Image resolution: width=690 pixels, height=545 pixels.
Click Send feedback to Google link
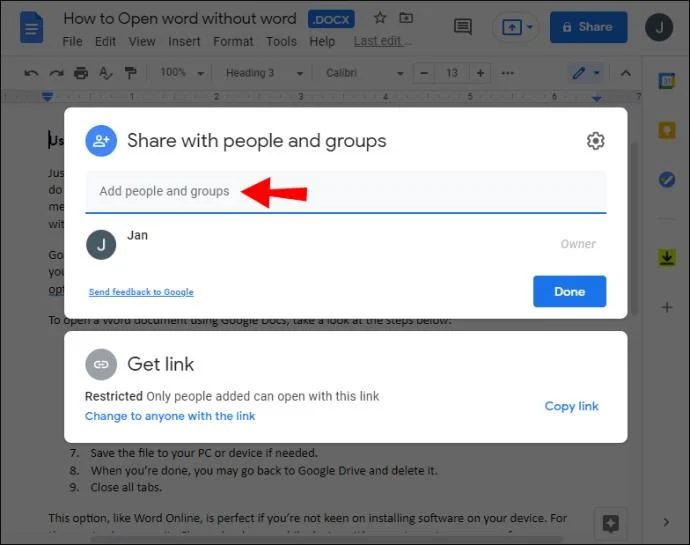[x=141, y=292]
